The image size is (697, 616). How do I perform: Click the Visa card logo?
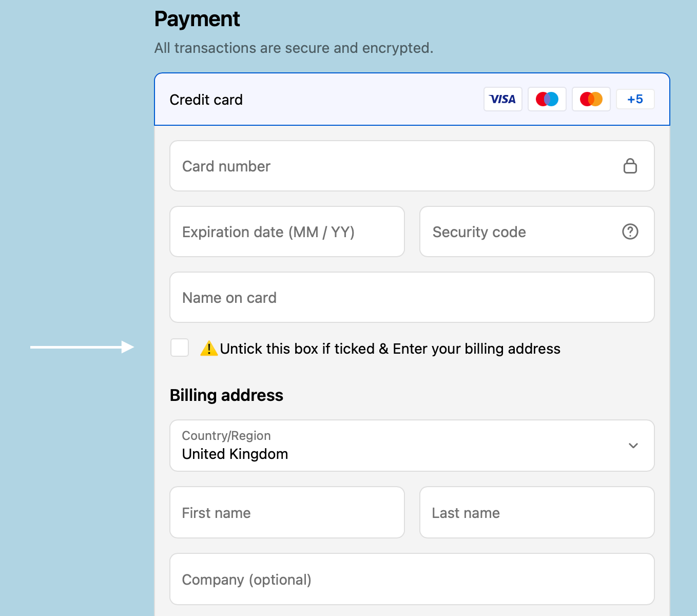502,99
